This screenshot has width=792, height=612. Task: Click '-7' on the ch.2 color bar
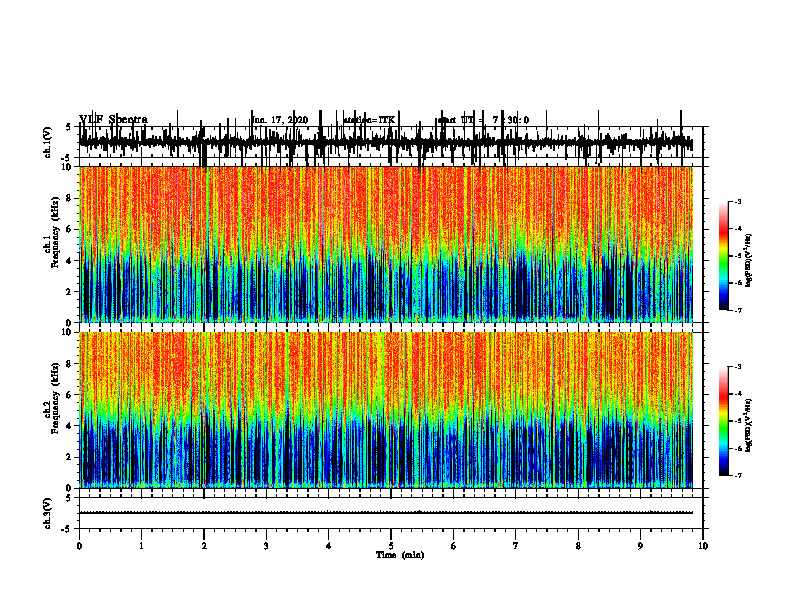tap(737, 475)
